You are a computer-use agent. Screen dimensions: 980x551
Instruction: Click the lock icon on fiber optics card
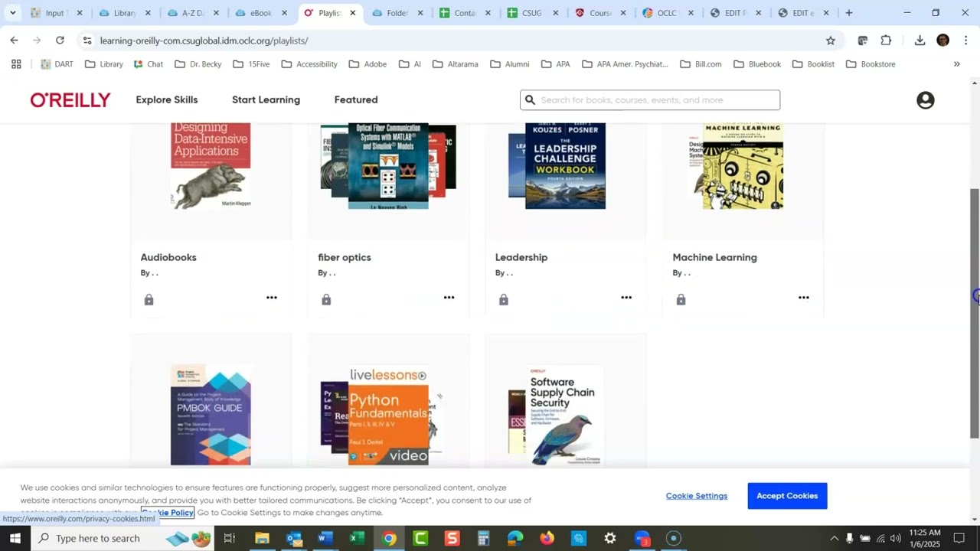326,299
